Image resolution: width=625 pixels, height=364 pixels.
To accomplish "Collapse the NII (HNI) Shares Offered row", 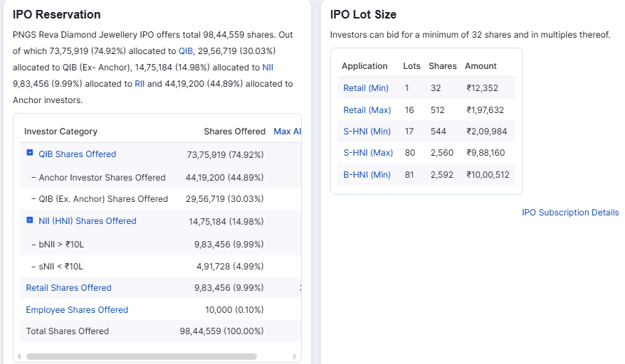I will pos(29,220).
